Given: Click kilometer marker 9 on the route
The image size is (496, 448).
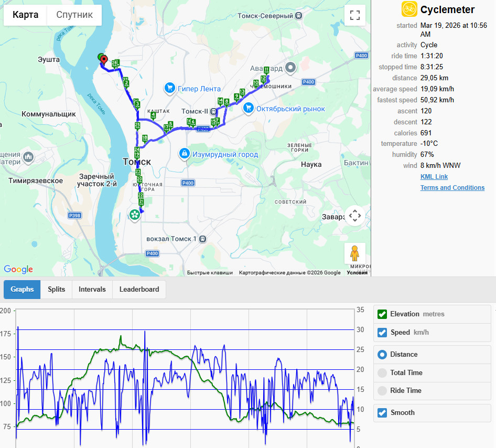Looking at the screenshot, I should click(x=236, y=97).
